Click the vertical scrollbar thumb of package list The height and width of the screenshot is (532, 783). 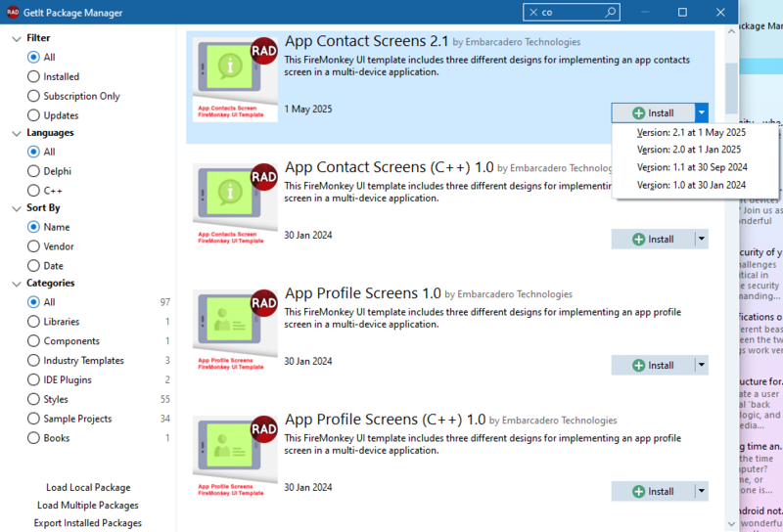[731, 88]
